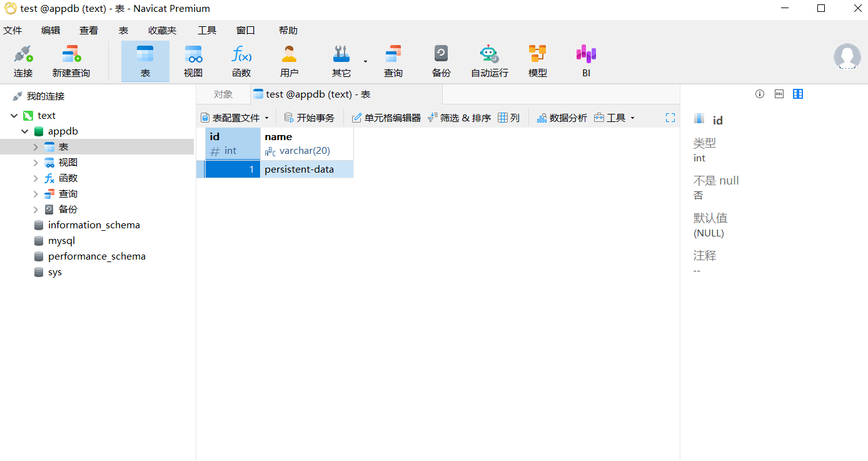Open the 表 menu in menu bar

[x=123, y=30]
